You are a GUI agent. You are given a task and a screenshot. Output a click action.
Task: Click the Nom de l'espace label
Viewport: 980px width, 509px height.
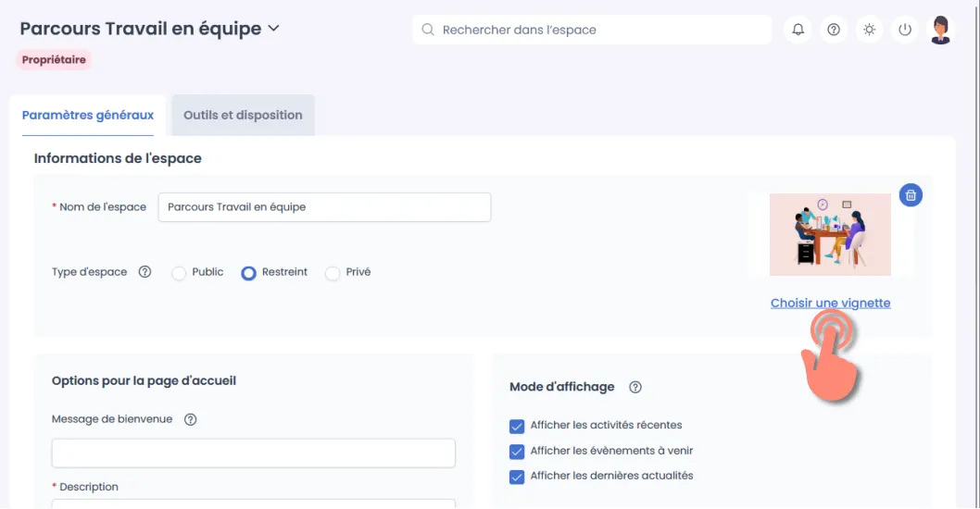[x=103, y=207]
